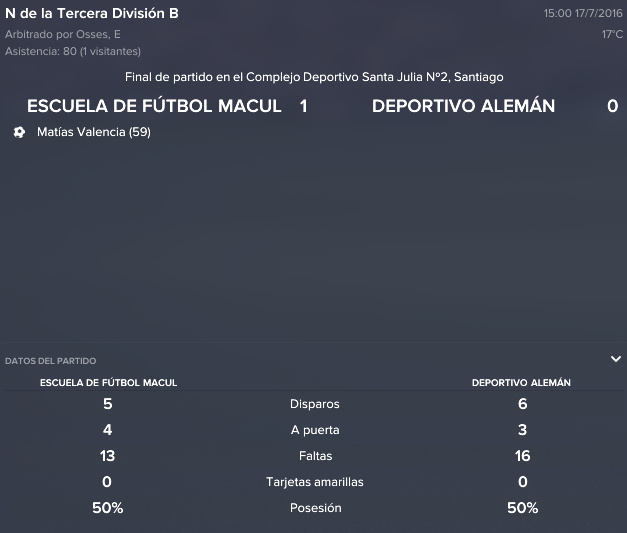The height and width of the screenshot is (533, 627).
Task: Select the Escuela de Fútbol Macul stats column header
Action: (x=108, y=383)
